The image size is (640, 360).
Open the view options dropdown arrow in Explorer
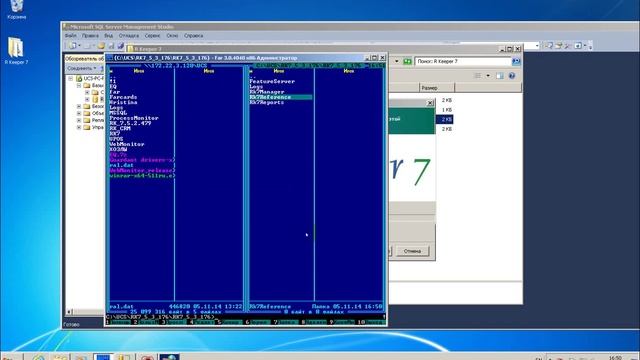pyautogui.click(x=488, y=76)
